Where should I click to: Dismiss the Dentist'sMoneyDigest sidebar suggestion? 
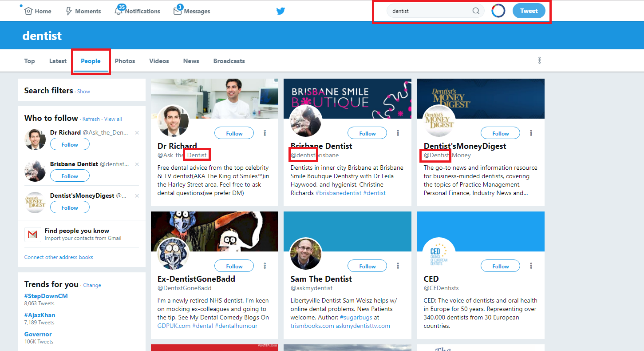137,196
